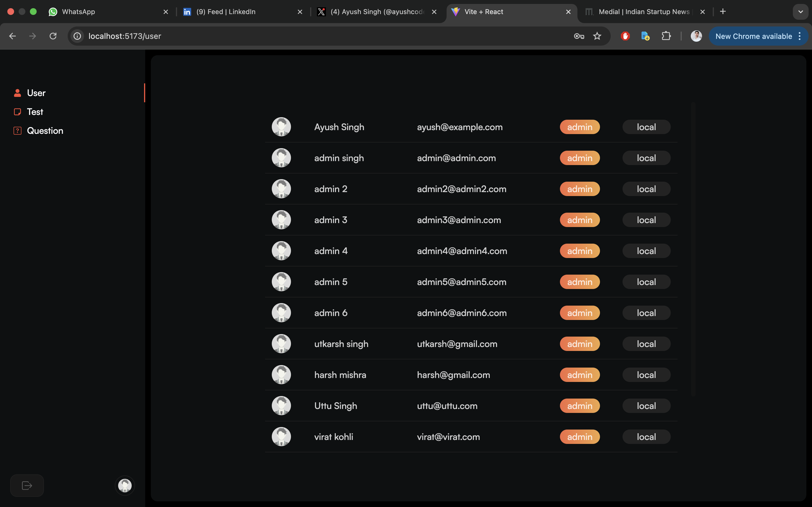Image resolution: width=812 pixels, height=507 pixels.
Task: Click the red ad-blocker hand extension icon
Action: tap(625, 36)
